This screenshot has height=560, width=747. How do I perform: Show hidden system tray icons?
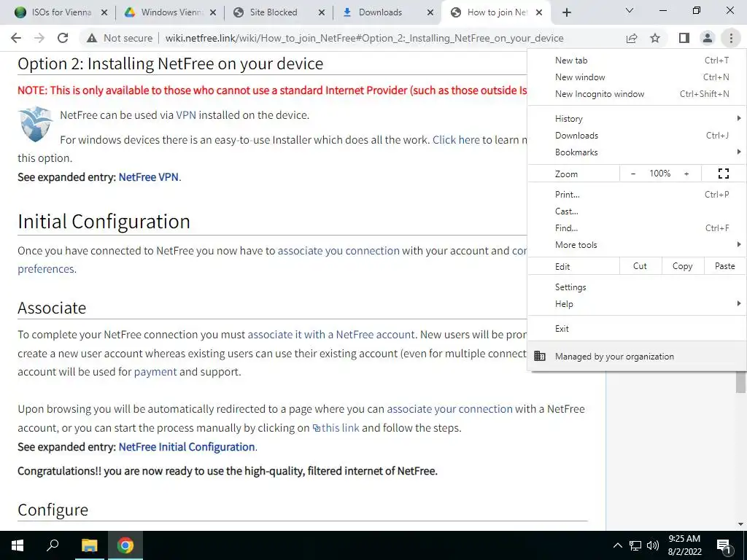pyautogui.click(x=617, y=545)
